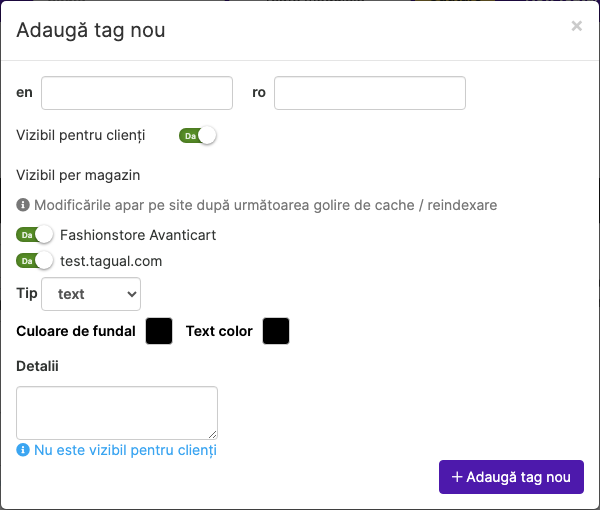Click the 'Adaugă tag nou' dialog title

tap(91, 30)
